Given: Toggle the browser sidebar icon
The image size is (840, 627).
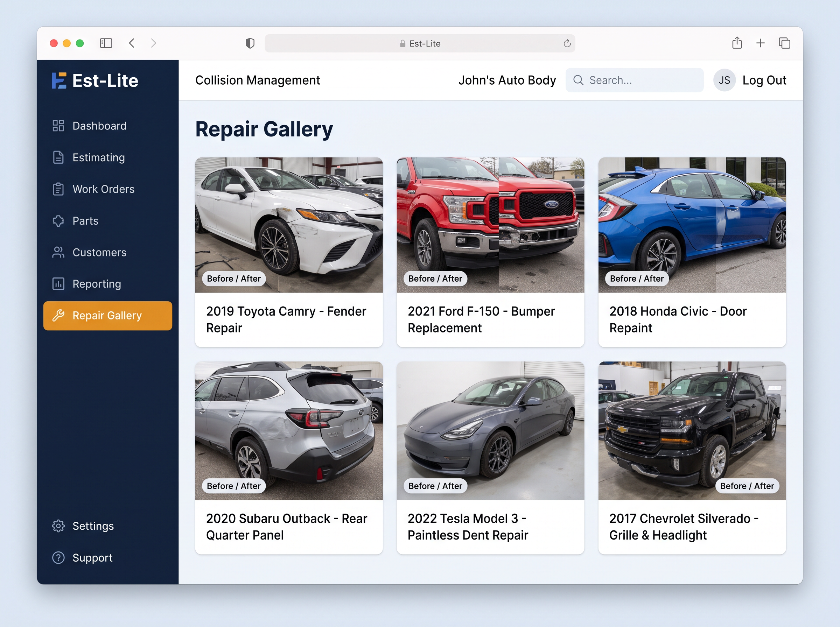Looking at the screenshot, I should (x=106, y=43).
